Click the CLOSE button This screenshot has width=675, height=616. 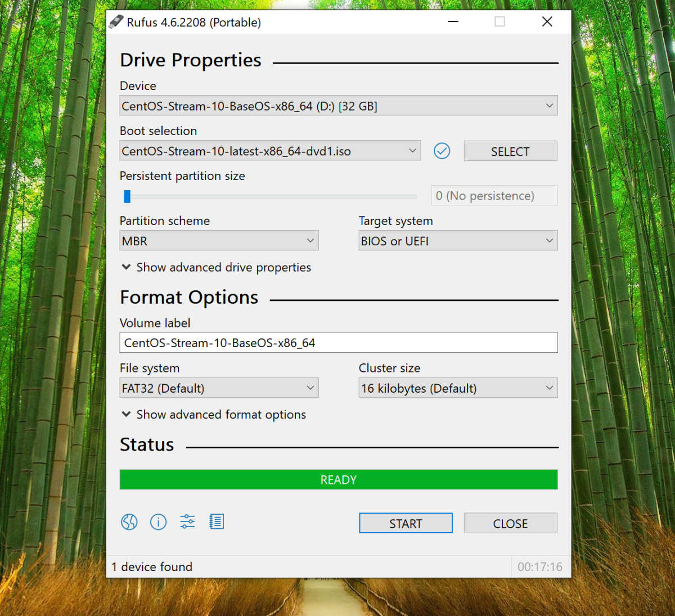tap(510, 523)
